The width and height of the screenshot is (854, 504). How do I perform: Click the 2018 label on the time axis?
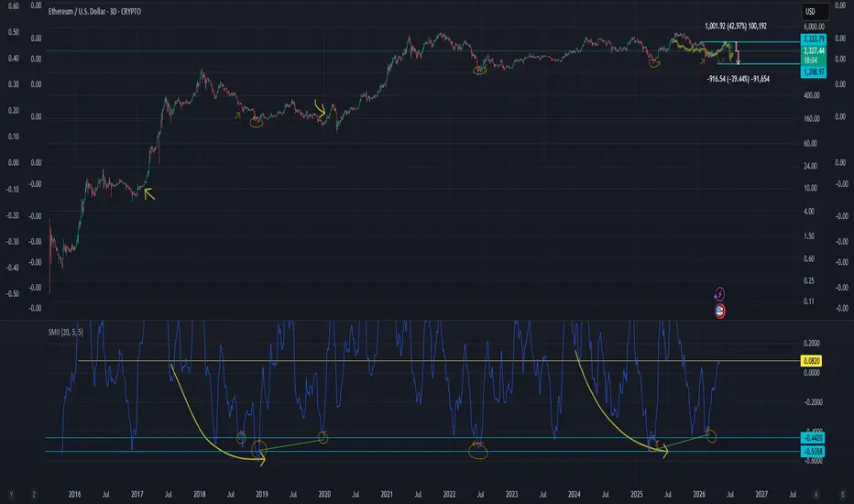pos(200,494)
